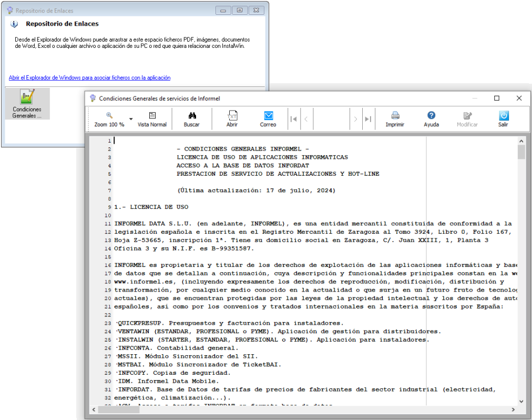
Task: Expand the Zoom dropdown arrow
Action: [x=131, y=119]
